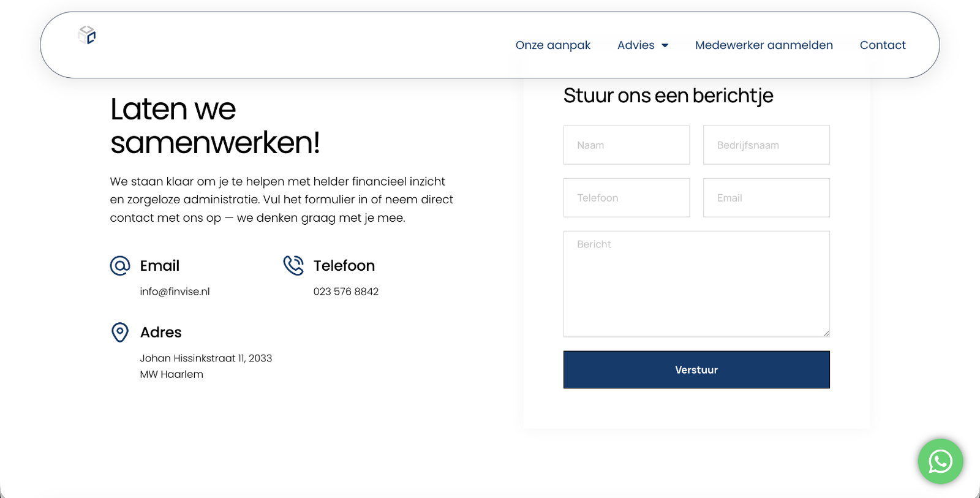Expand the Advies dropdown arrow

665,46
